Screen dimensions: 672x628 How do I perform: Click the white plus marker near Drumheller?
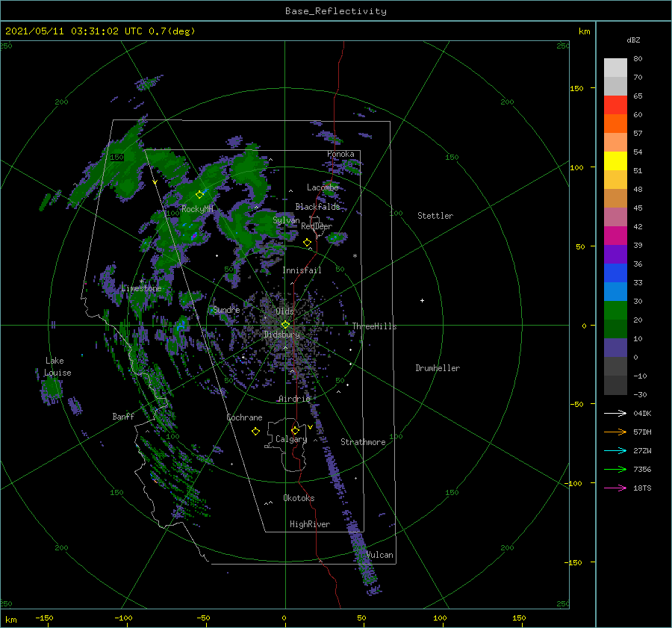(422, 300)
